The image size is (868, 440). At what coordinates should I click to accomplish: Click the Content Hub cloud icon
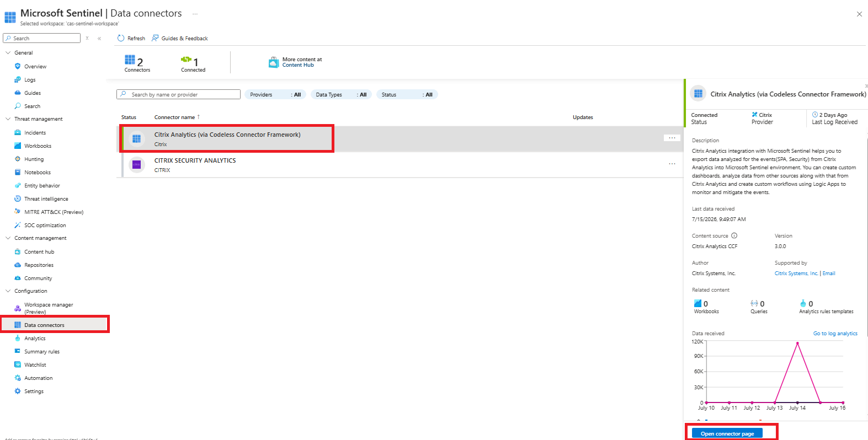tap(274, 62)
